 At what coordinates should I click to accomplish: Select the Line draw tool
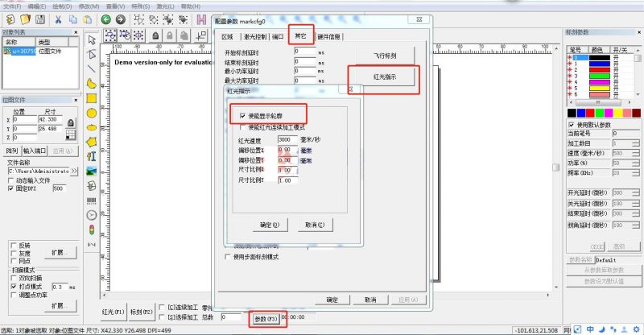92,68
